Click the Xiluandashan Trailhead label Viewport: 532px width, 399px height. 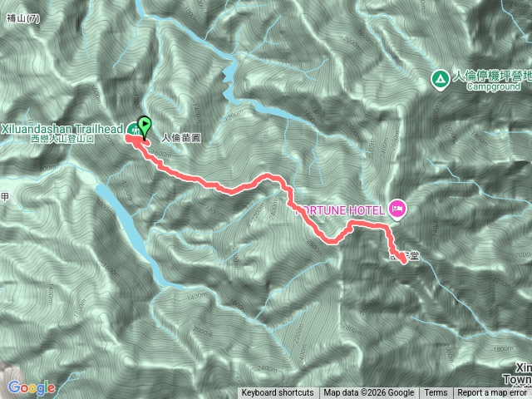(62, 129)
